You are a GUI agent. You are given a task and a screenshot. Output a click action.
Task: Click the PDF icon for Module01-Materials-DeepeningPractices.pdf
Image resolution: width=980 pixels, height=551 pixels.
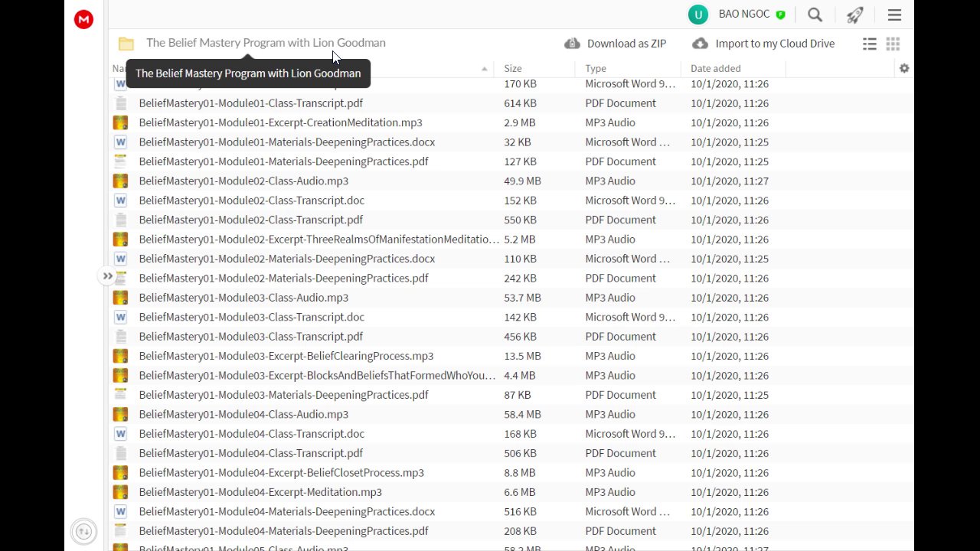(120, 161)
